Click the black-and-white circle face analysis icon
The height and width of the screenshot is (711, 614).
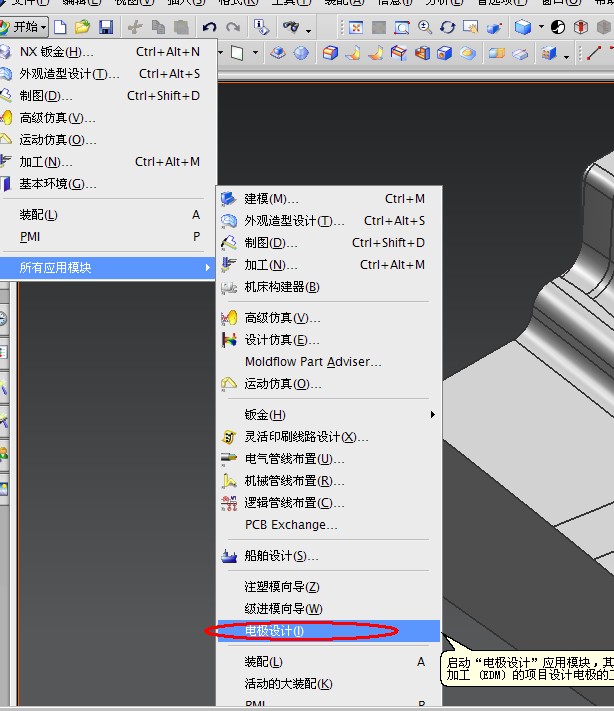[558, 28]
